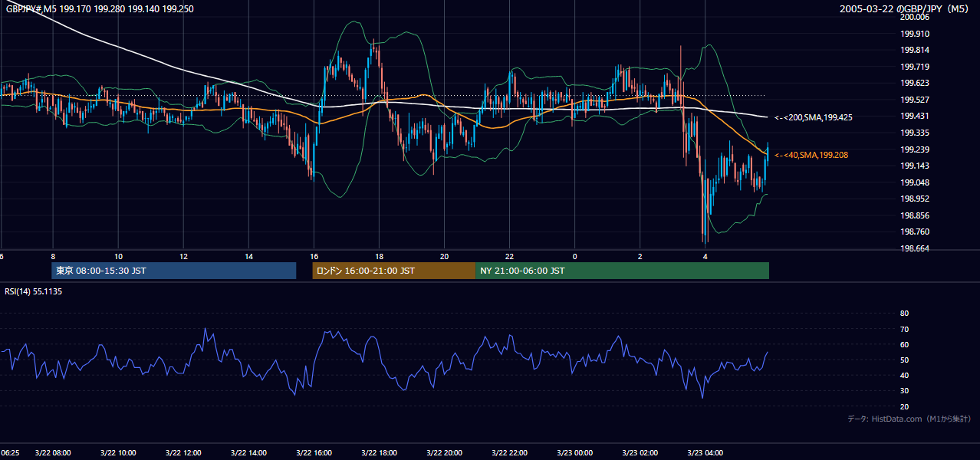Click the Tokyo 08:00-15:30 JST session bar
The height and width of the screenshot is (460, 980).
174,271
